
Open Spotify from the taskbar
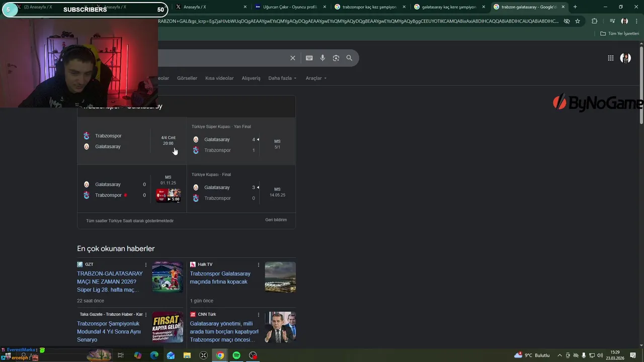[x=236, y=355]
